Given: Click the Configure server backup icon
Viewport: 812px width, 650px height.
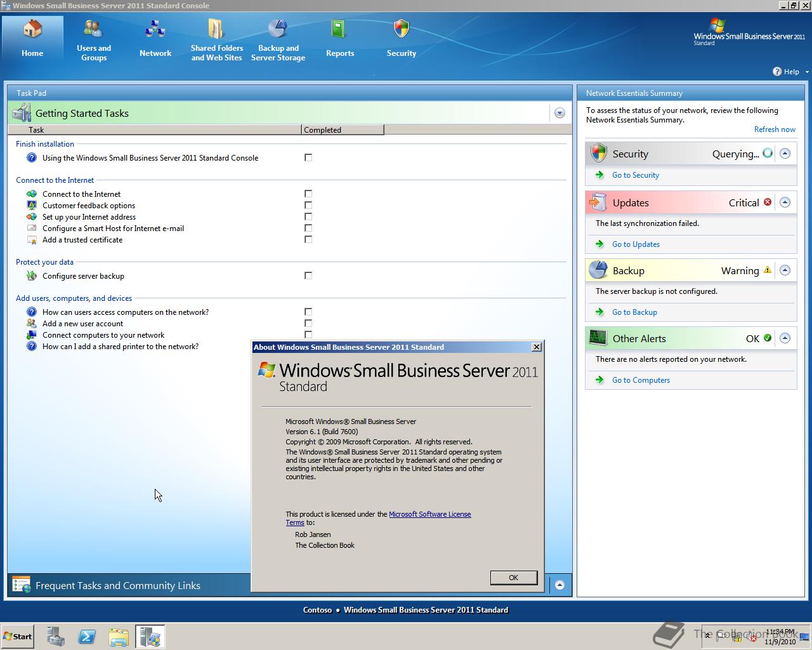Looking at the screenshot, I should pos(32,276).
